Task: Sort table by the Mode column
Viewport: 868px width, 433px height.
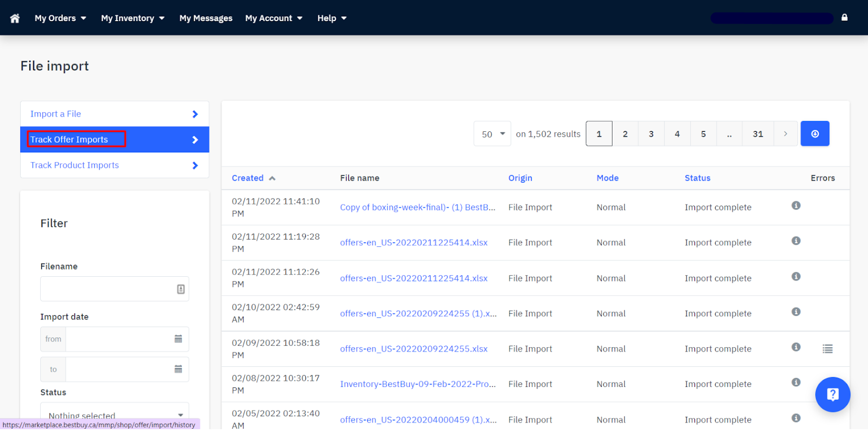Action: click(x=608, y=178)
